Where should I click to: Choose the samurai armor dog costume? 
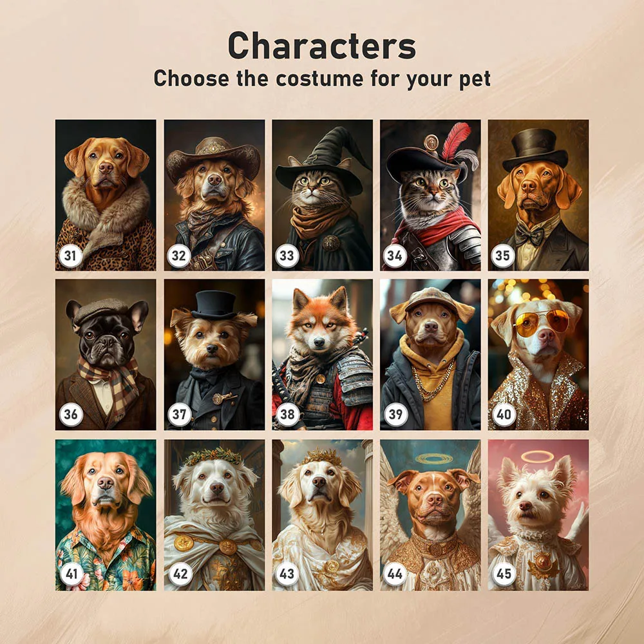pos(322,354)
